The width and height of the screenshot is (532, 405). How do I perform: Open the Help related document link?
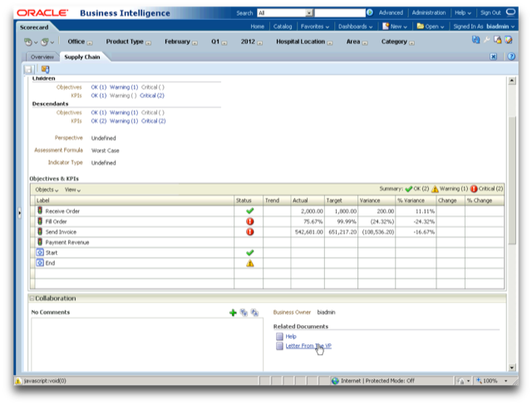click(x=291, y=337)
